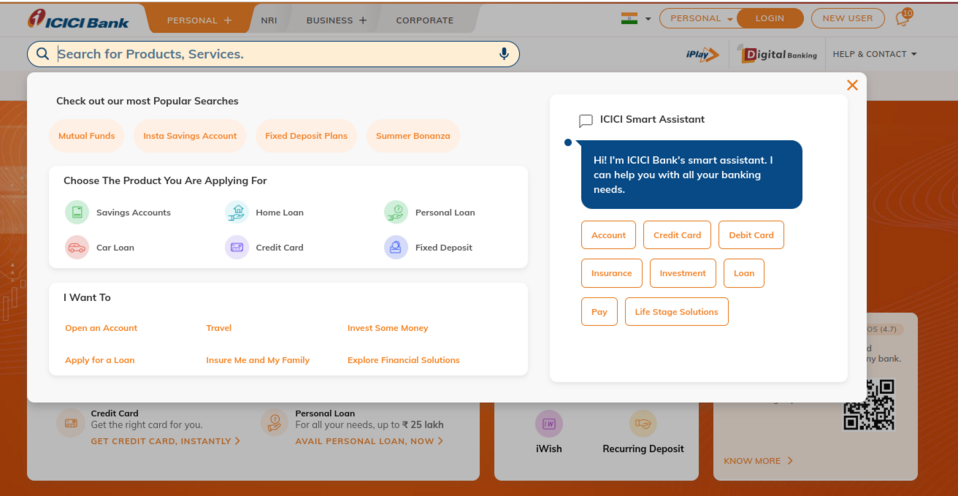Viewport: 958px width, 496px height.
Task: Click the background Personal Loan promo icon
Action: point(274,423)
